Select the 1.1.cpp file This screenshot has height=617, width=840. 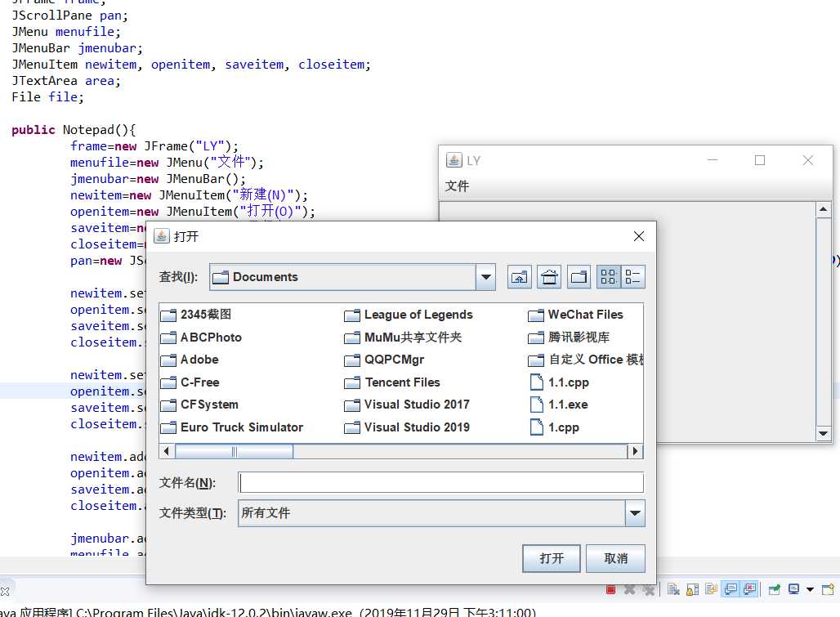coord(559,382)
